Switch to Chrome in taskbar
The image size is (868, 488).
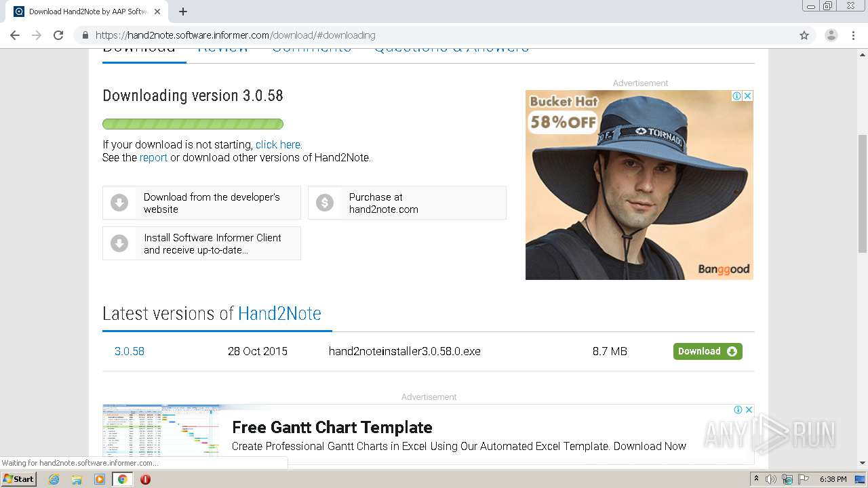[122, 479]
